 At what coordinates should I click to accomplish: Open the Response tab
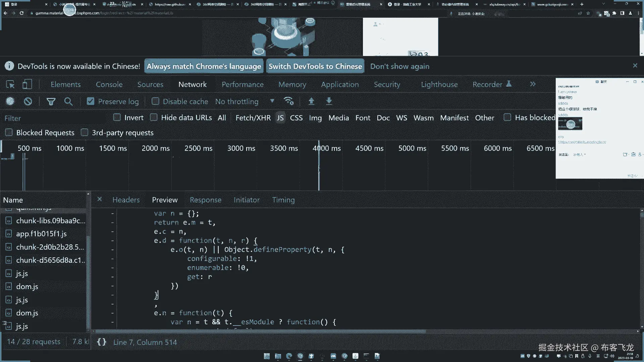click(x=205, y=200)
